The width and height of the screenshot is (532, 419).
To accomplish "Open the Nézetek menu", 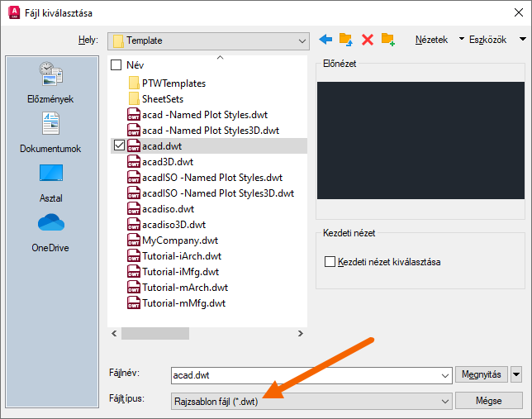I will click(x=431, y=40).
